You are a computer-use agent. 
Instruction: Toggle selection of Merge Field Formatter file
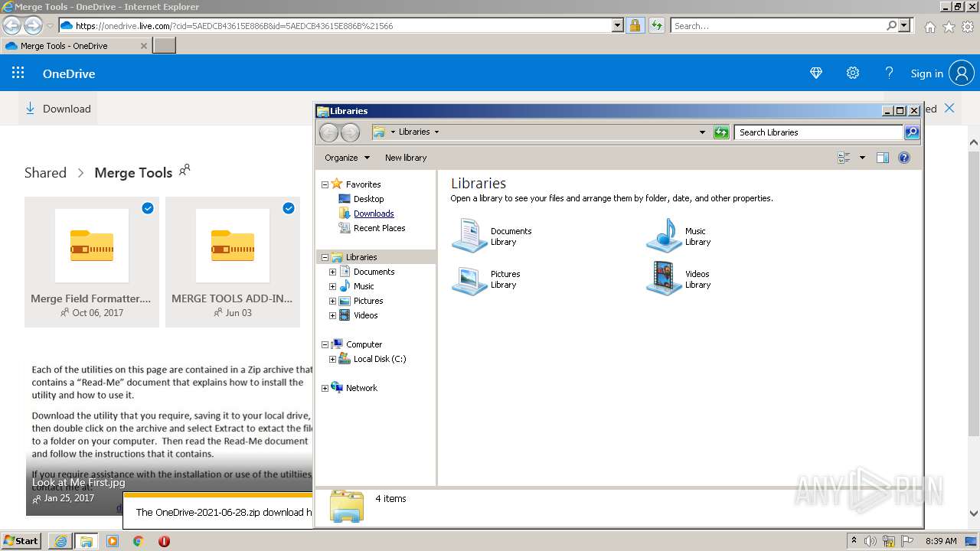148,208
